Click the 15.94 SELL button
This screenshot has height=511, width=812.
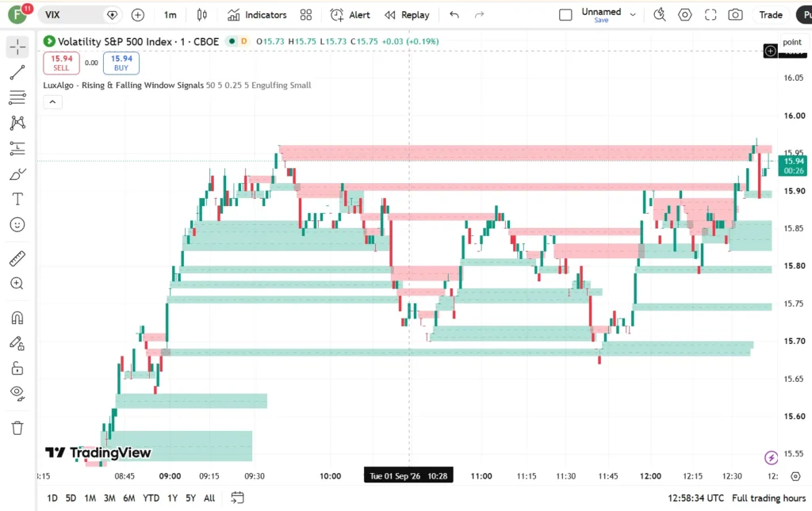[62, 63]
